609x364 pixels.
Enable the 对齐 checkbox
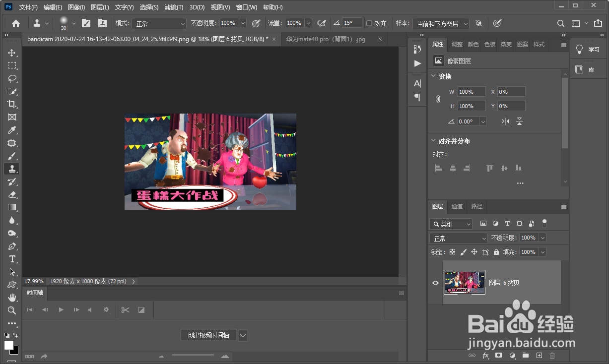coord(369,23)
